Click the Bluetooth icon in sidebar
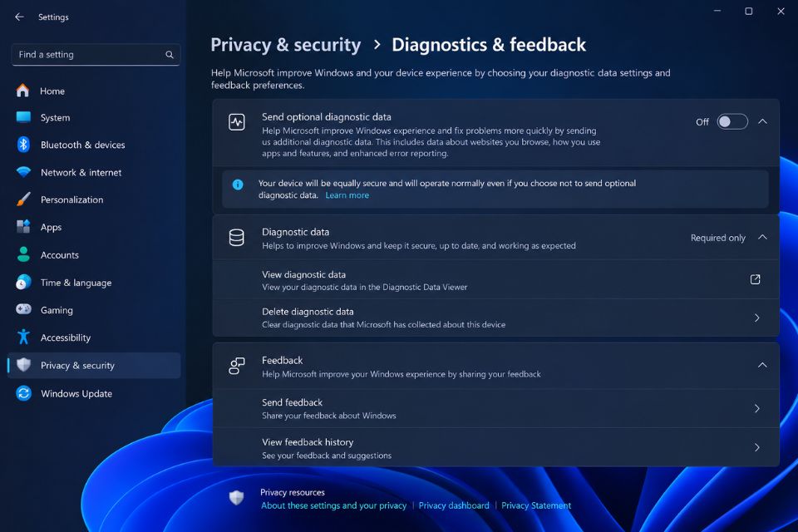The height and width of the screenshot is (532, 798). click(23, 145)
